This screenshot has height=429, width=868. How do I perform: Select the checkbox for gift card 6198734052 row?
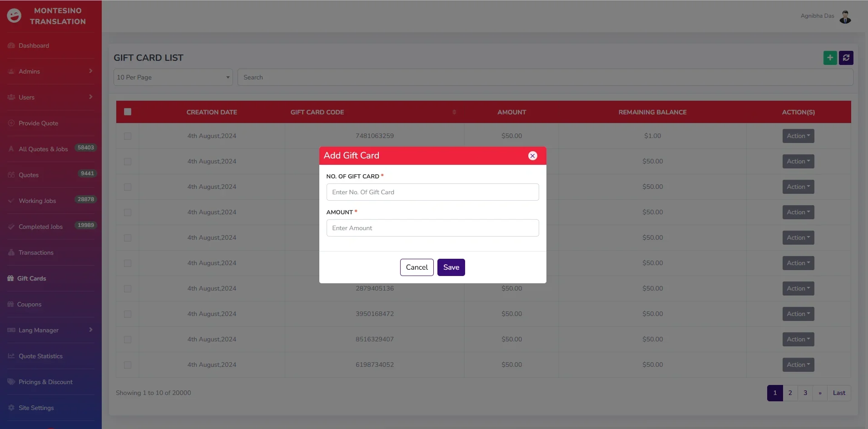(x=128, y=365)
